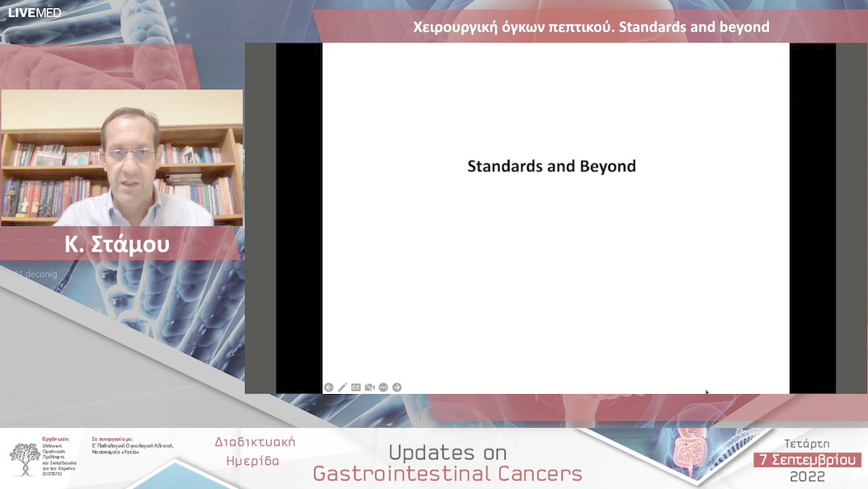The image size is (868, 489).
Task: Click the 'Οργάνωση:' organizer label
Action: tap(55, 439)
